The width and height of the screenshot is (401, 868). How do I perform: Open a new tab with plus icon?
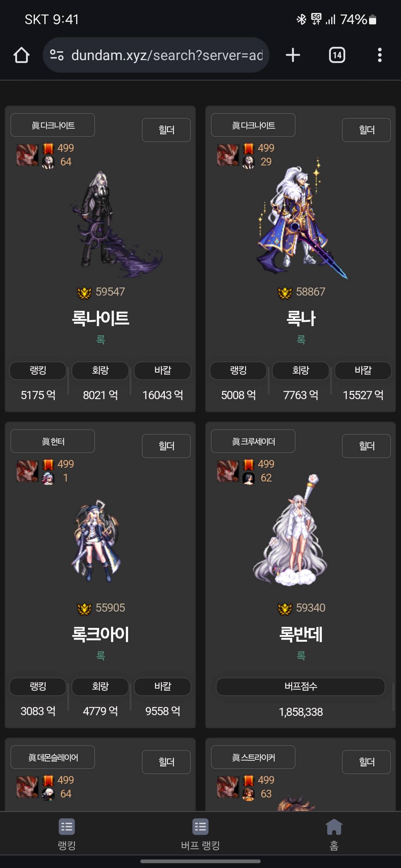pos(293,55)
